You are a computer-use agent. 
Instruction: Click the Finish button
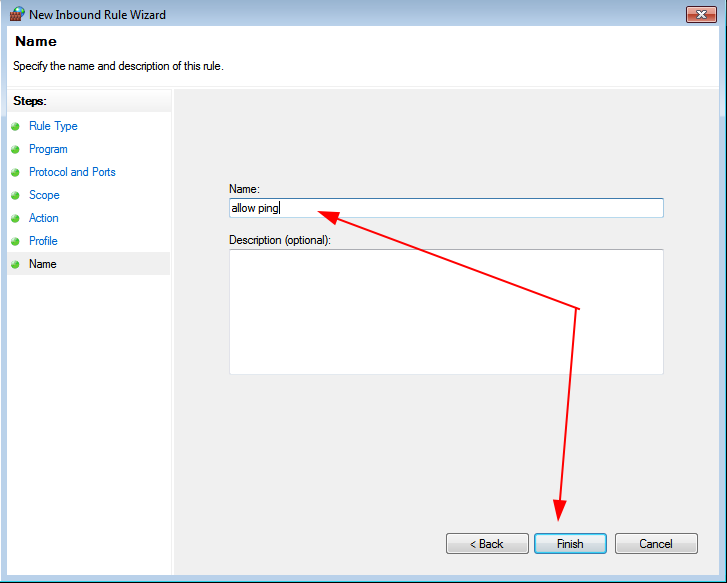[570, 543]
